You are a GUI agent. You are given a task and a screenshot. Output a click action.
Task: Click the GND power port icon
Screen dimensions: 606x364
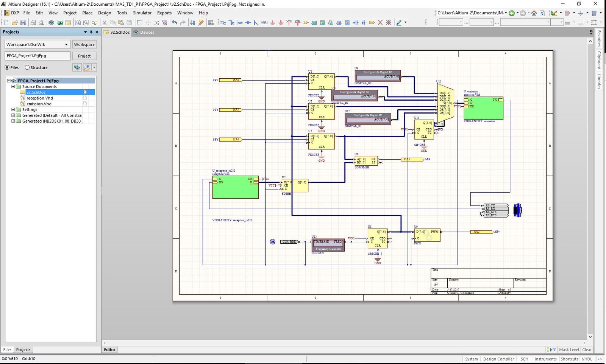272,23
